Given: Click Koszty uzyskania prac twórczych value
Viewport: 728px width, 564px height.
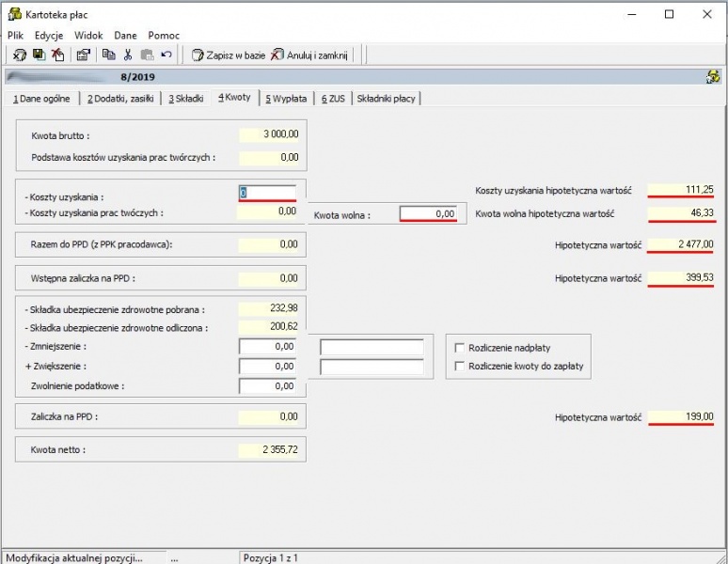Looking at the screenshot, I should pyautogui.click(x=267, y=211).
